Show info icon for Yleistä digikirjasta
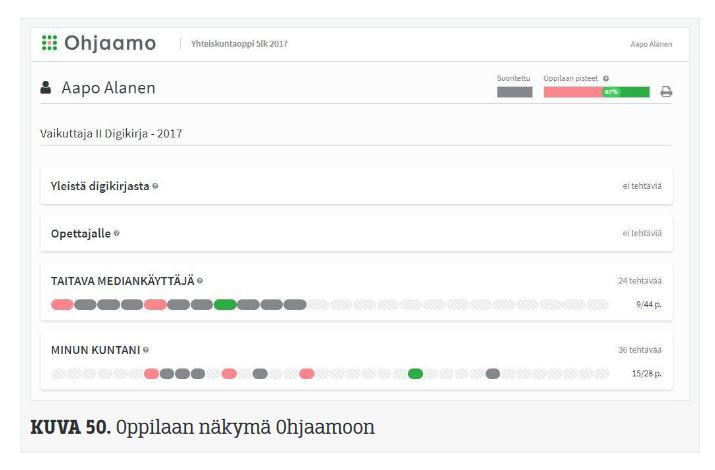Screen dimensions: 715x470 [x=155, y=187]
